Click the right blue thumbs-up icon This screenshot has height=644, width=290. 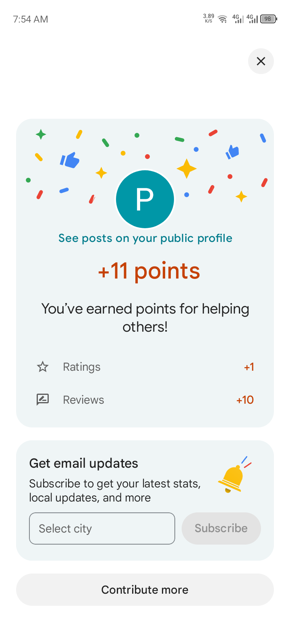(x=232, y=152)
